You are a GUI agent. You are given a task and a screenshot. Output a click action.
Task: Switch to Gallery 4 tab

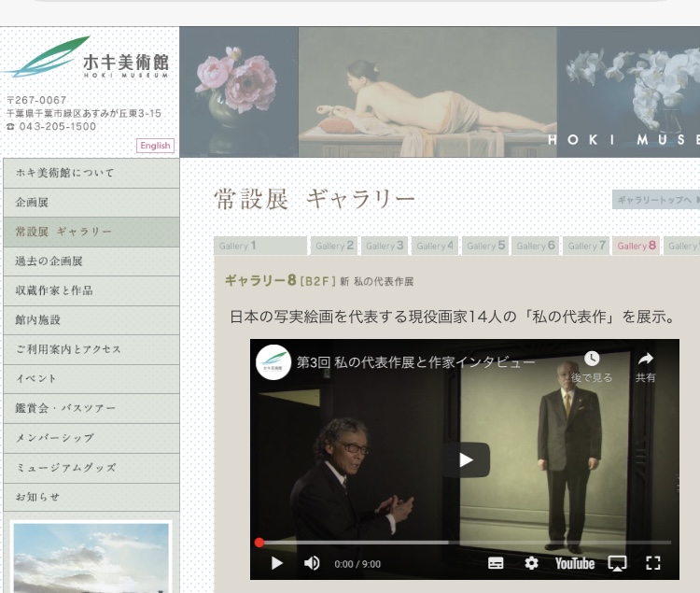[435, 246]
